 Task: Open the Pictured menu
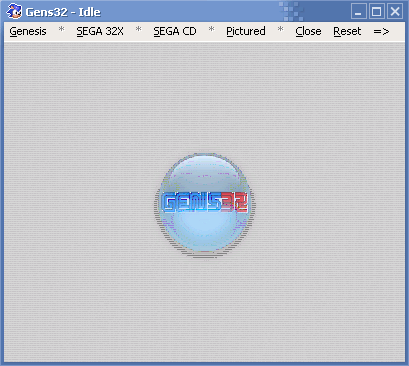click(x=246, y=31)
